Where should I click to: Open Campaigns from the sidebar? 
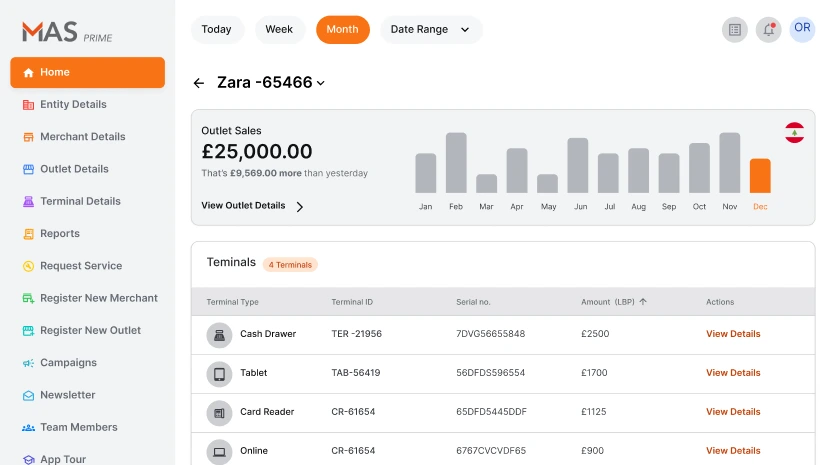(x=68, y=363)
